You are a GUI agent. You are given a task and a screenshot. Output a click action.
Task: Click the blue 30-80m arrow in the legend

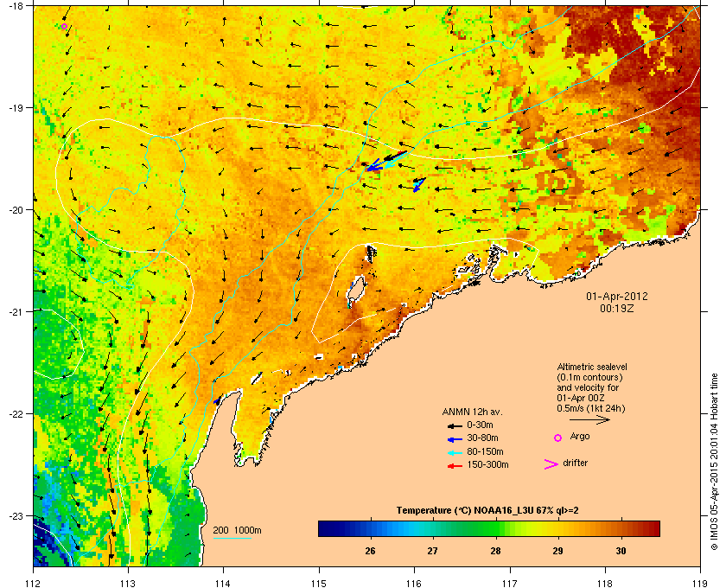click(x=455, y=438)
